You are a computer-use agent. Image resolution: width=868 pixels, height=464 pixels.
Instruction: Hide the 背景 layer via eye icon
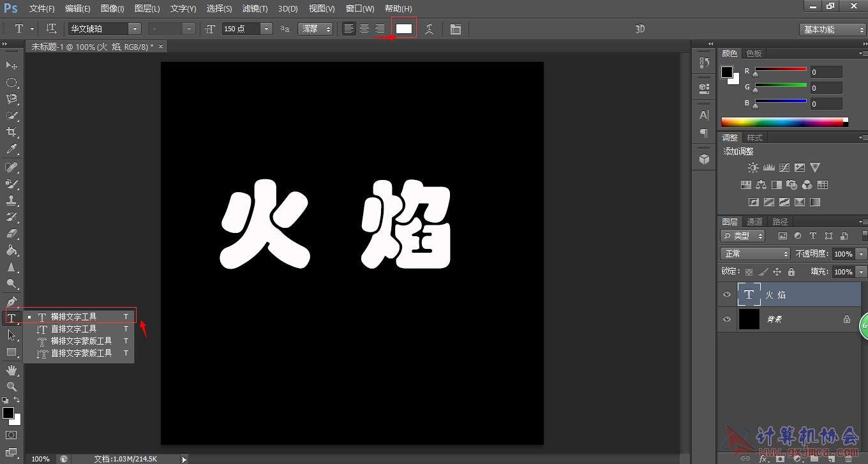pos(726,319)
